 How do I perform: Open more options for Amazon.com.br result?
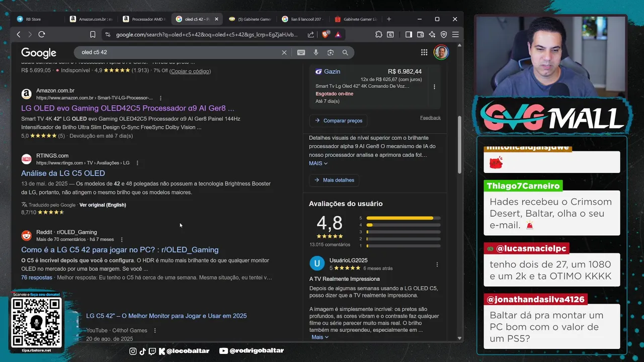click(161, 98)
